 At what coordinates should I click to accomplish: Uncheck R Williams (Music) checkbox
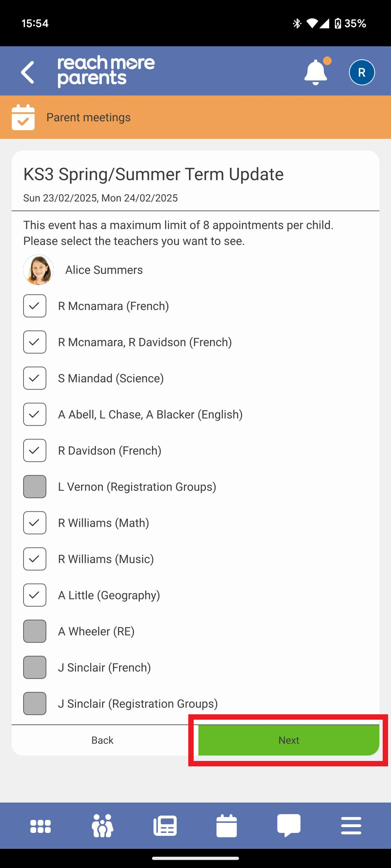pos(35,559)
